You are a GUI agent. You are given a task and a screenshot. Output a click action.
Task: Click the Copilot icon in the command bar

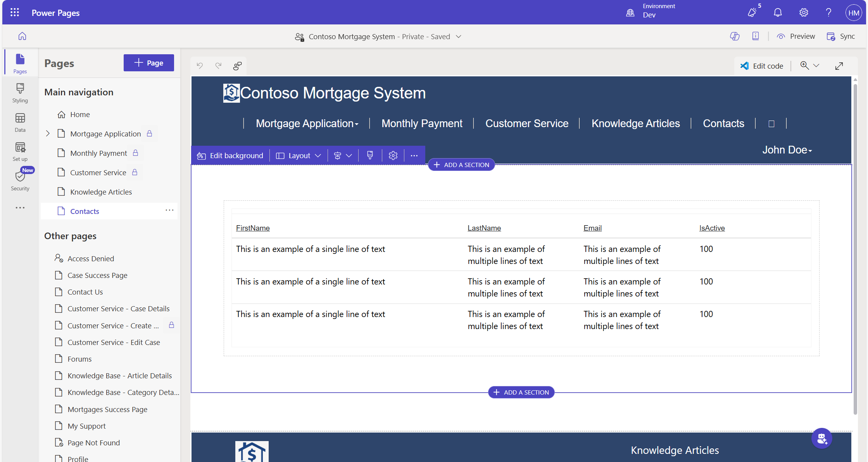pyautogui.click(x=735, y=36)
